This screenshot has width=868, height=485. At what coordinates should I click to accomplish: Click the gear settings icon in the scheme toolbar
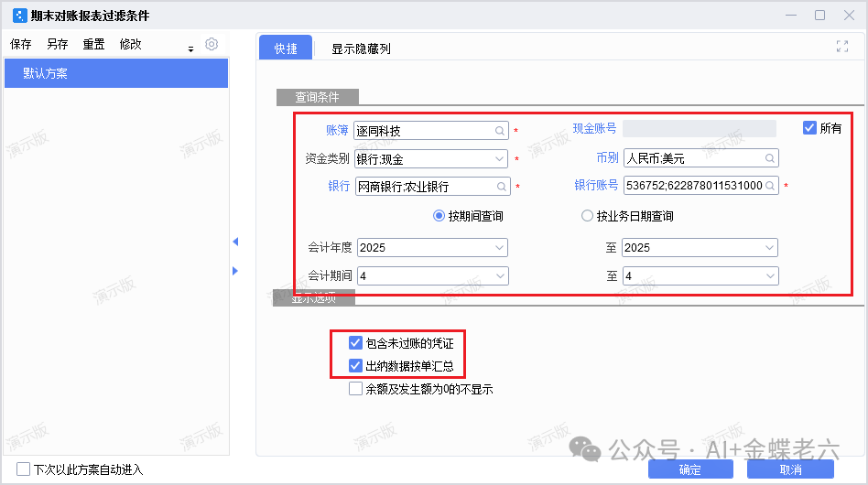pos(212,44)
